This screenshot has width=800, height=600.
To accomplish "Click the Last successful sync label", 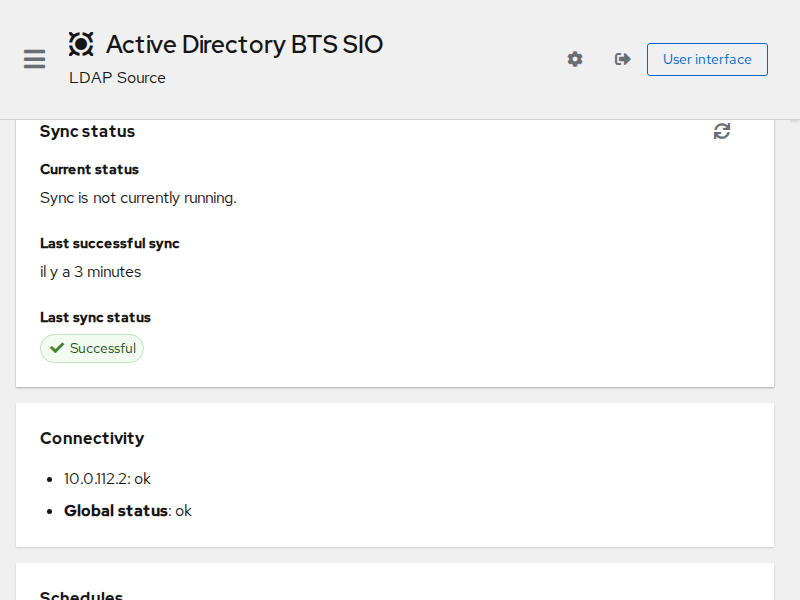I will 110,243.
